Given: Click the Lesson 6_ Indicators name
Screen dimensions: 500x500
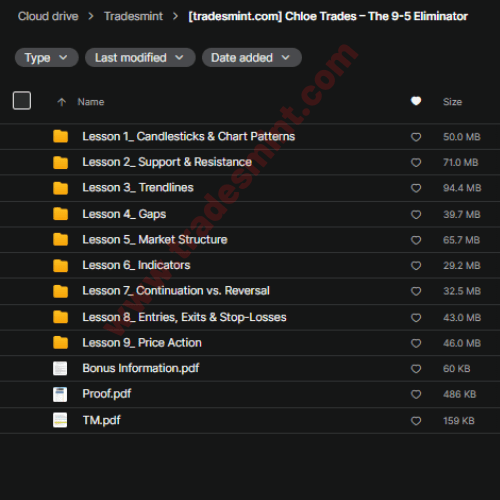Looking at the screenshot, I should click(136, 265).
